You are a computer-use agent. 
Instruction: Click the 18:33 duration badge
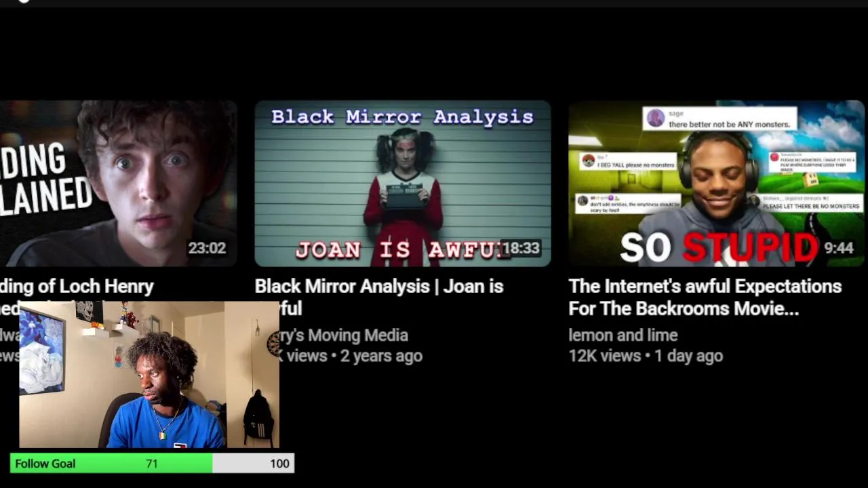[x=521, y=248]
